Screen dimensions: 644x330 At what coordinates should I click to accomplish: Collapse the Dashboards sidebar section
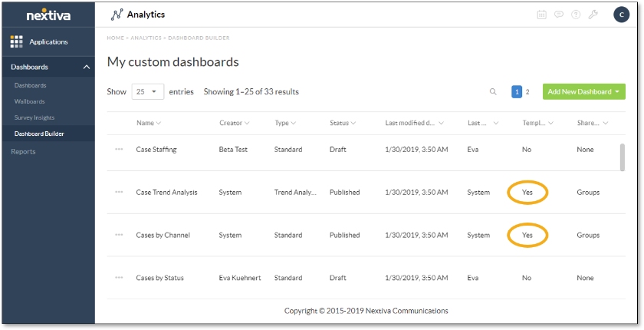tap(86, 68)
